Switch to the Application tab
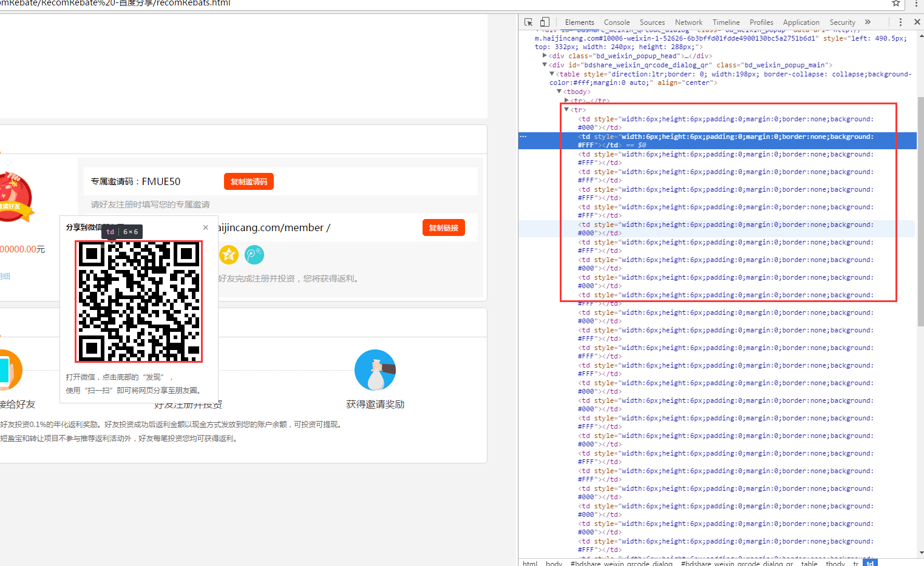This screenshot has height=566, width=924. point(801,22)
